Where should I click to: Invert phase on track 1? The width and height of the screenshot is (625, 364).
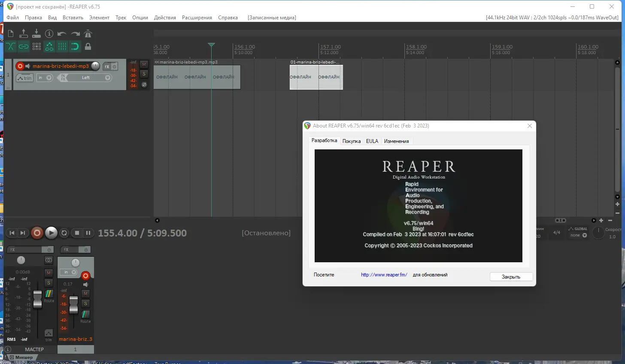click(144, 85)
